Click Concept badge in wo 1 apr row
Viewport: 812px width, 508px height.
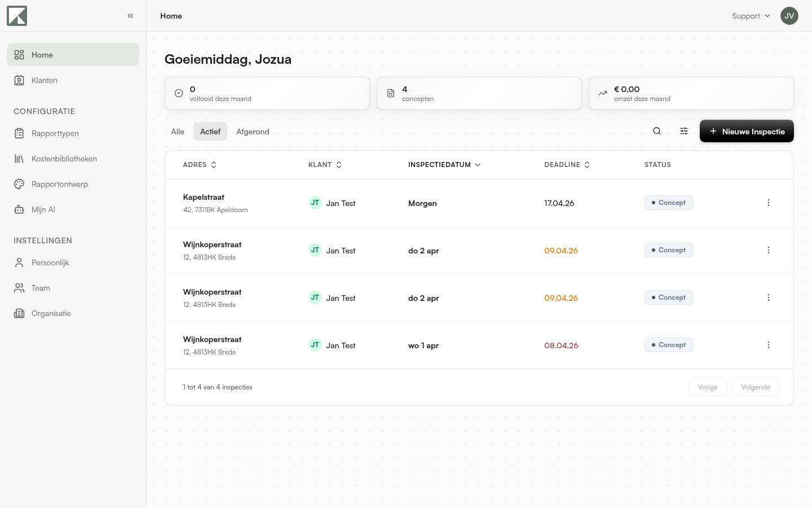pyautogui.click(x=669, y=345)
